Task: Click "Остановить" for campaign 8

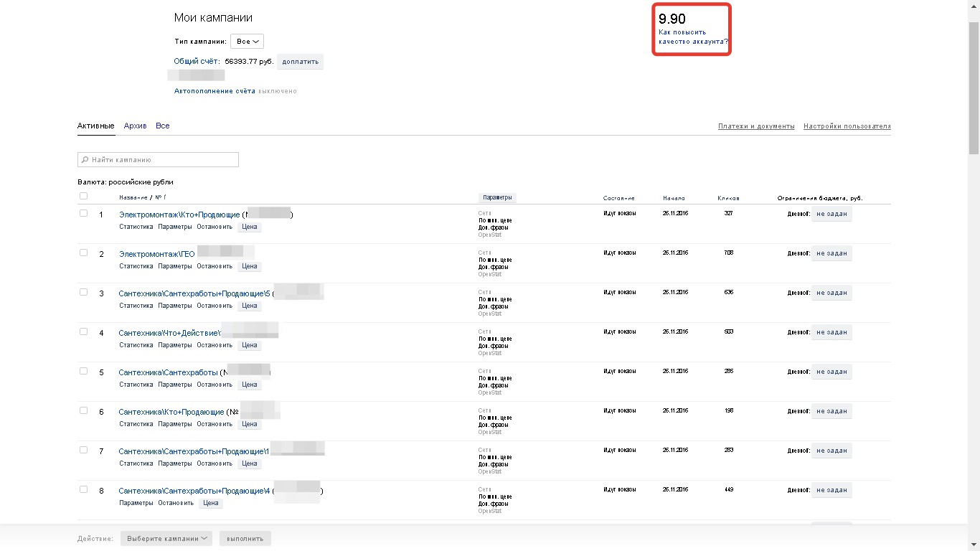Action: [176, 503]
